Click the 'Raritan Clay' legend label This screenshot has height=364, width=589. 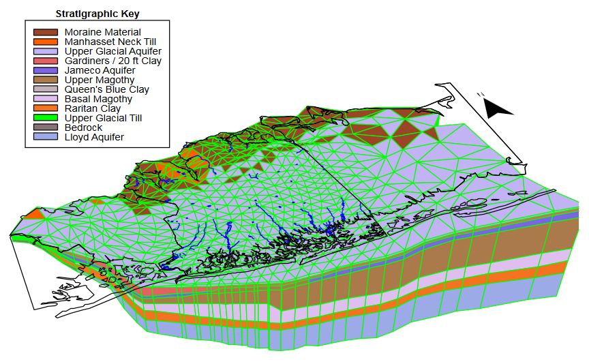click(x=93, y=108)
